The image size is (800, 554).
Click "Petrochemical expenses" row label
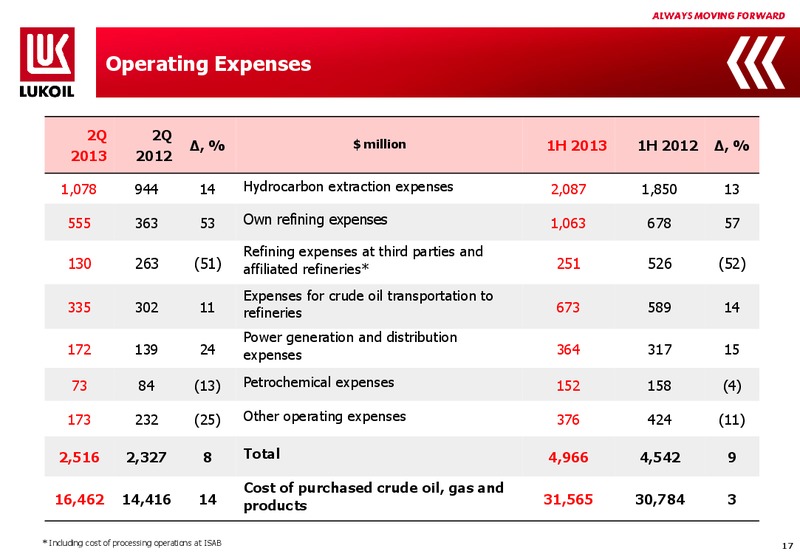[x=318, y=383]
